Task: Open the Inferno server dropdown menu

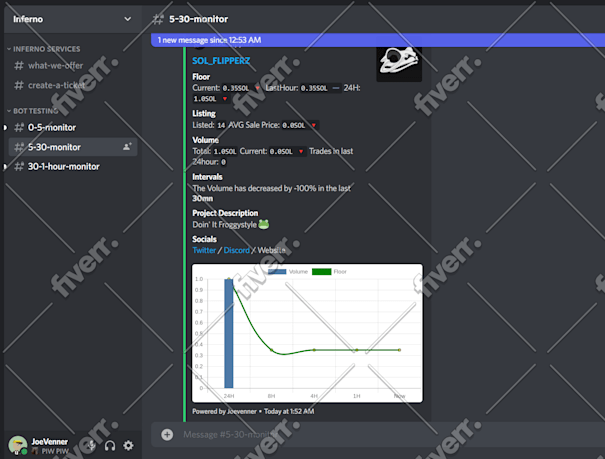Action: 127,19
